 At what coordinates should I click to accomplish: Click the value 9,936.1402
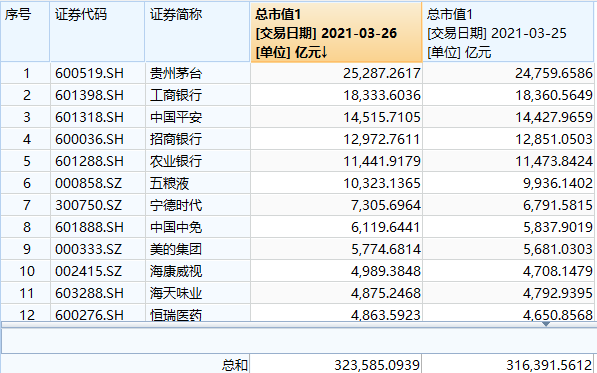(558, 183)
